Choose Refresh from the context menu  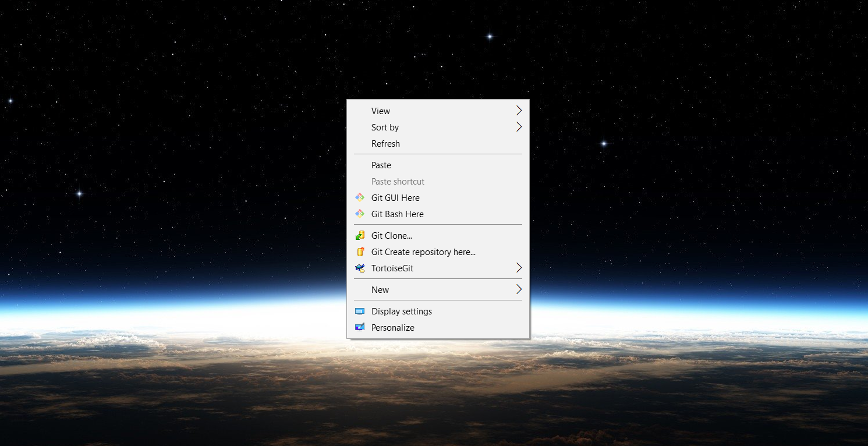tap(385, 144)
